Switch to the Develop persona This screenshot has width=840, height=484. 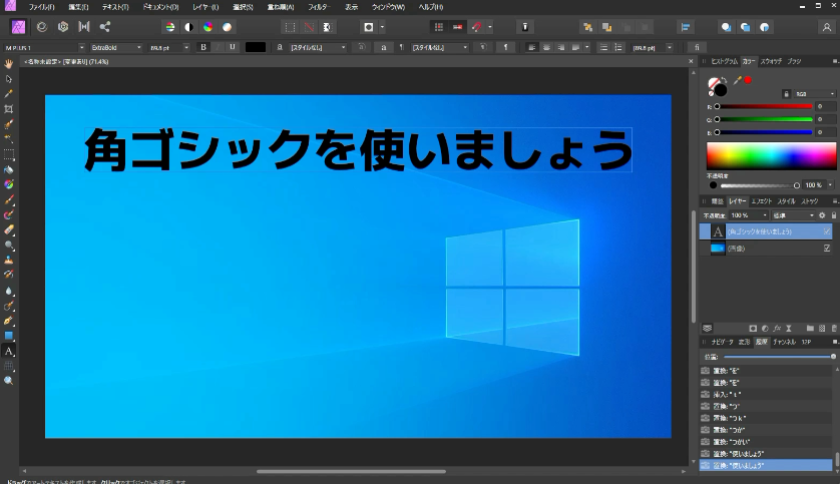(x=63, y=27)
